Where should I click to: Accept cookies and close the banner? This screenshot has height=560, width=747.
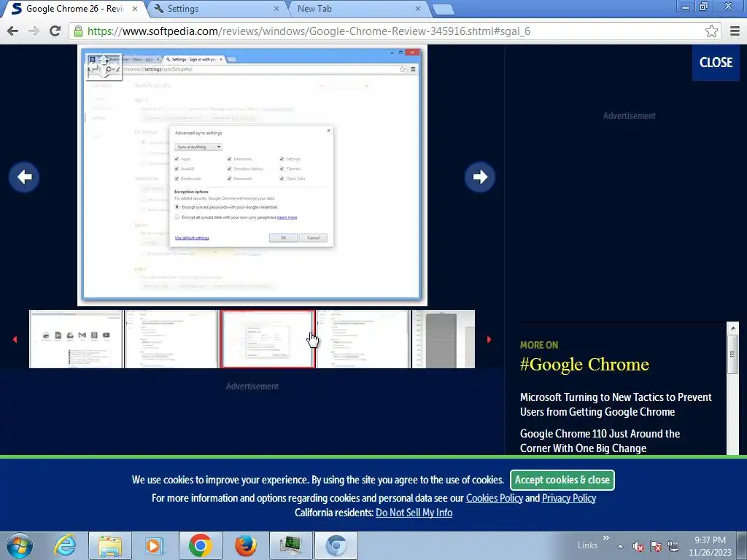point(562,480)
